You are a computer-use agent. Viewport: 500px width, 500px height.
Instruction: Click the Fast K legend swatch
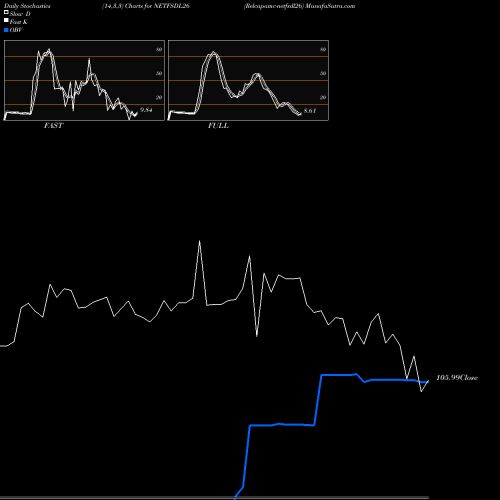tap(6, 20)
